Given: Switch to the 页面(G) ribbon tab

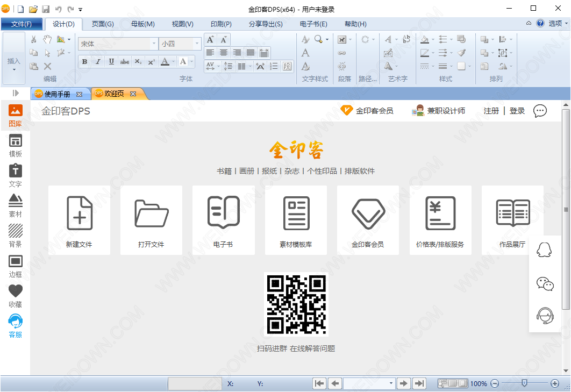Looking at the screenshot, I should tap(103, 24).
